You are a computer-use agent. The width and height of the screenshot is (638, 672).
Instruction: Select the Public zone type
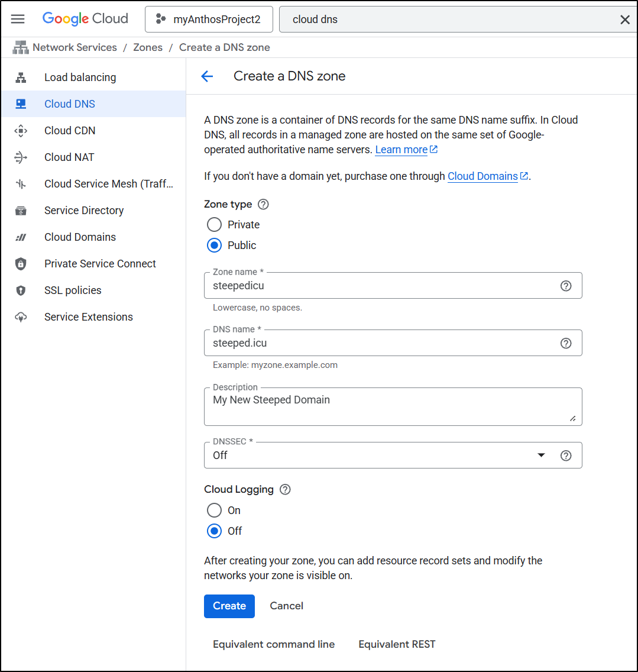coord(214,245)
